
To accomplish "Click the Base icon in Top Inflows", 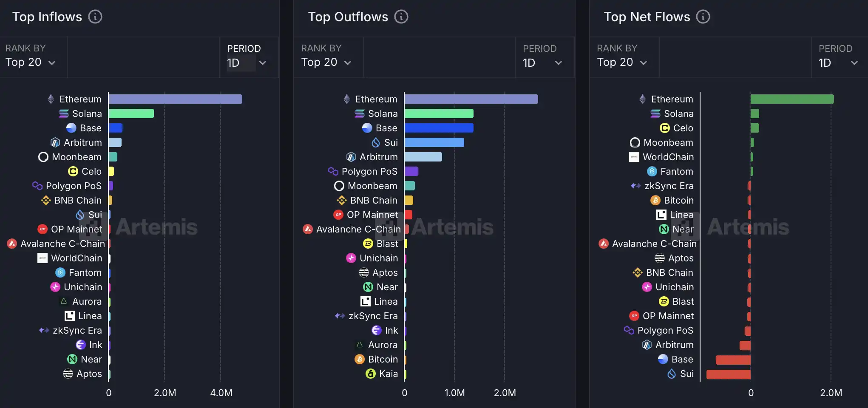I will click(x=71, y=128).
